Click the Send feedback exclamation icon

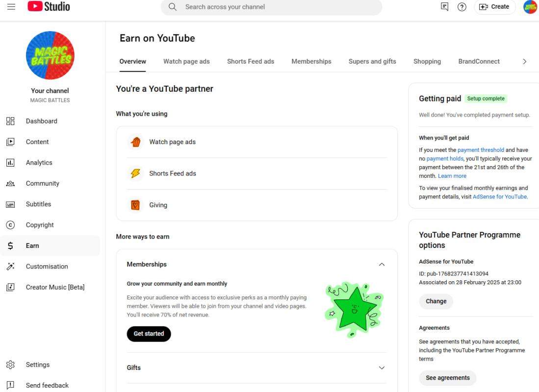(x=10, y=385)
